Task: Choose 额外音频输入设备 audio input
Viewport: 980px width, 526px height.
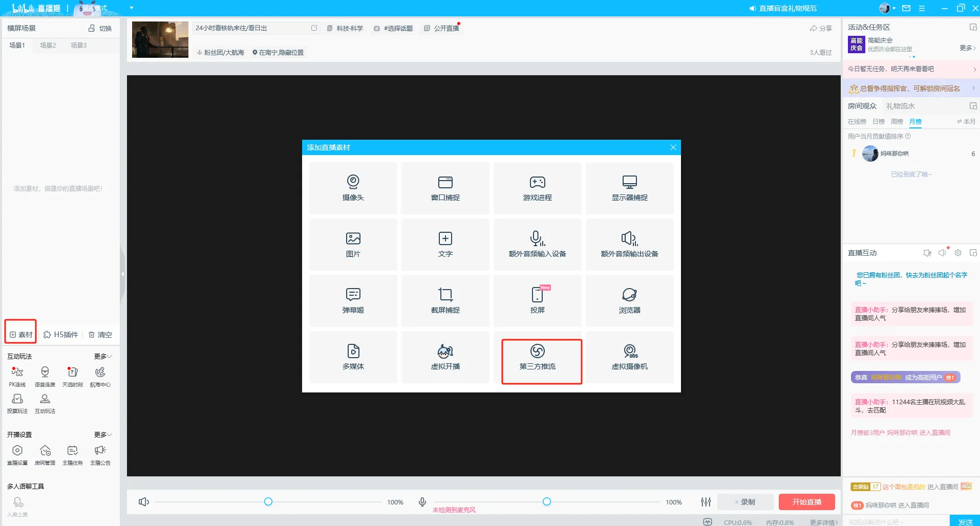Action: [x=537, y=245]
